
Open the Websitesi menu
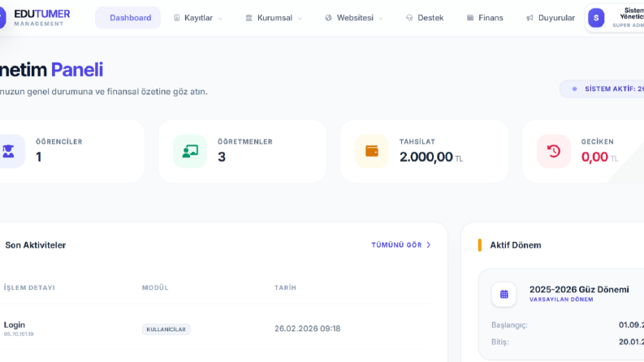pyautogui.click(x=354, y=18)
